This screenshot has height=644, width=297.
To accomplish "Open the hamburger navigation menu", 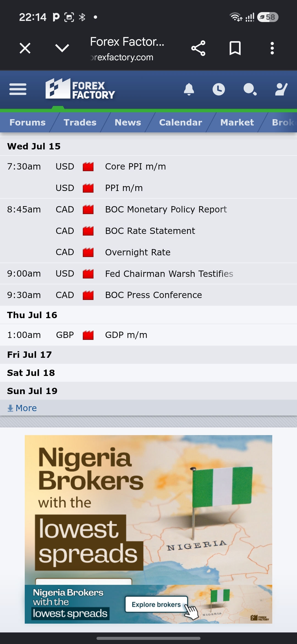I will pos(18,89).
